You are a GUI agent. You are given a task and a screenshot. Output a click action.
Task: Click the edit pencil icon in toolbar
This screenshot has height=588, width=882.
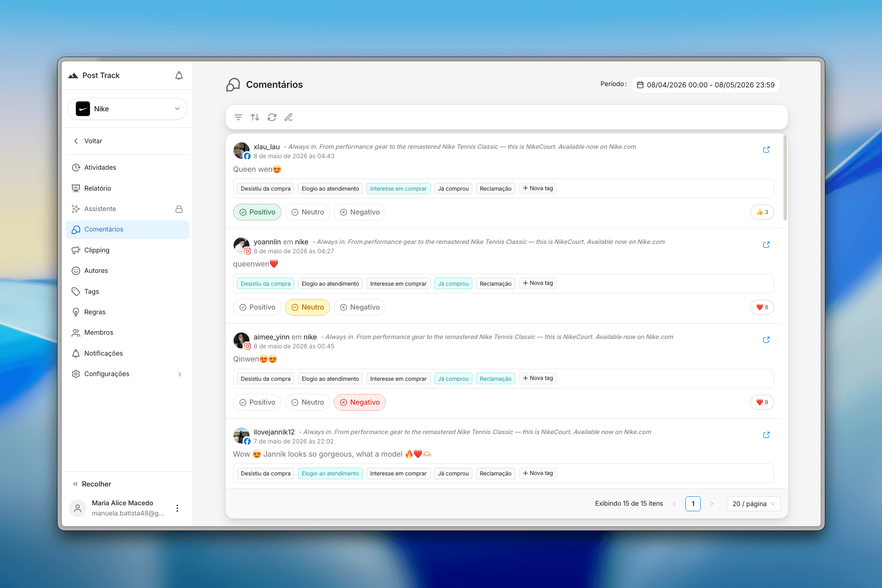[x=289, y=117]
